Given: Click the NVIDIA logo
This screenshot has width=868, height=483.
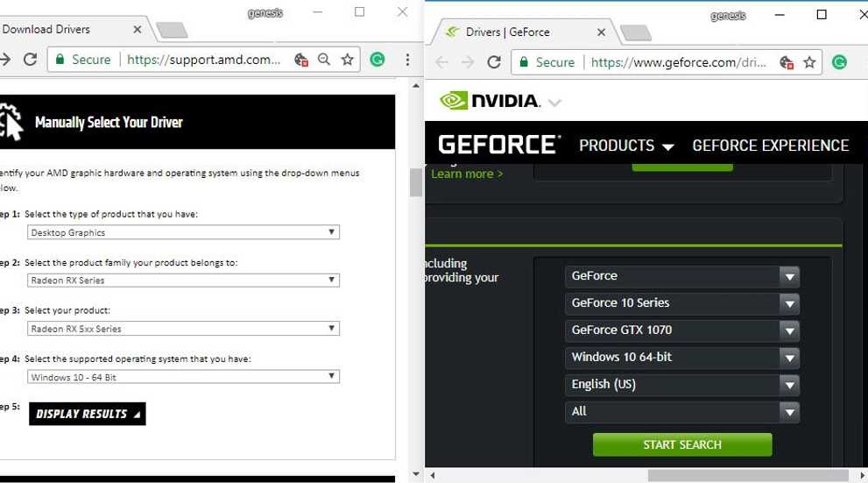Looking at the screenshot, I should pyautogui.click(x=490, y=101).
